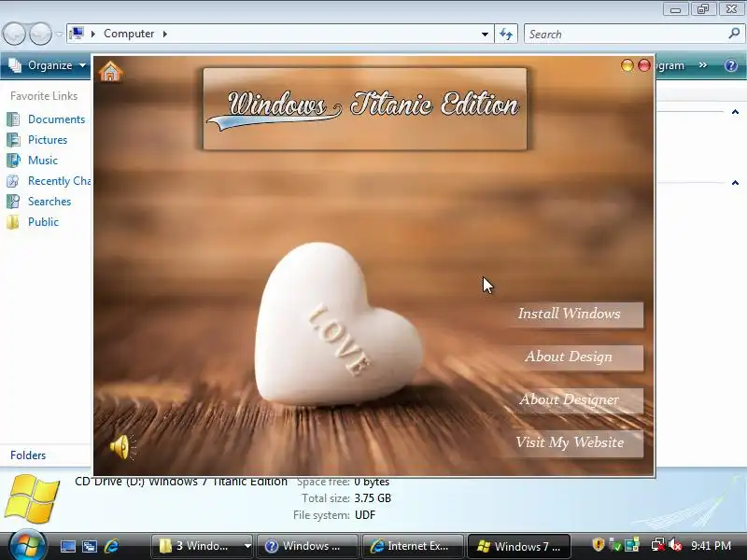Click the home icon in Titanic Edition window
This screenshot has height=560, width=747.
110,72
